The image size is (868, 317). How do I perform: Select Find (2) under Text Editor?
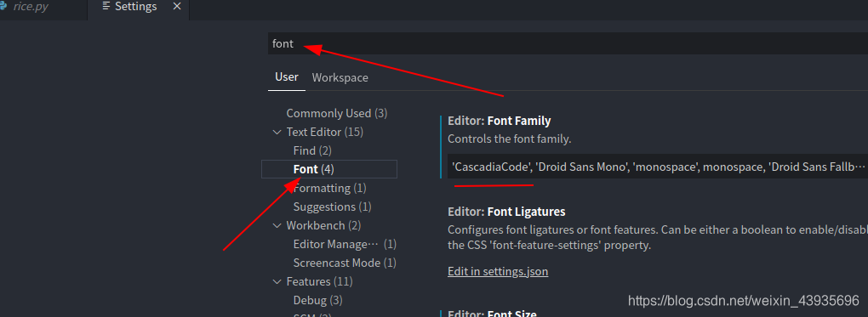tap(312, 150)
